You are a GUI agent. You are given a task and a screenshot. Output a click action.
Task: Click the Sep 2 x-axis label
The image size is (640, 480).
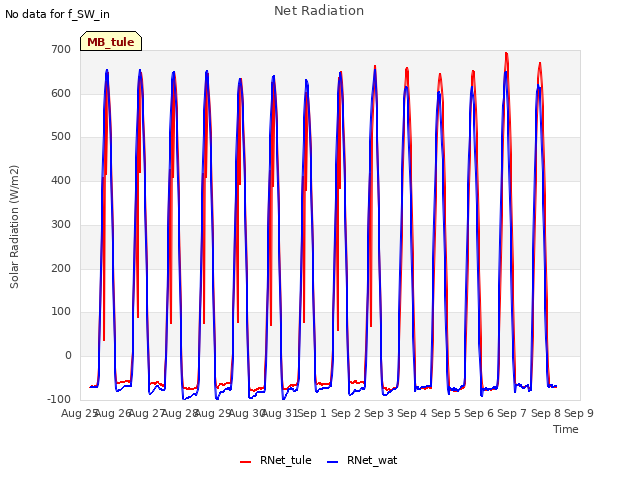[346, 413]
